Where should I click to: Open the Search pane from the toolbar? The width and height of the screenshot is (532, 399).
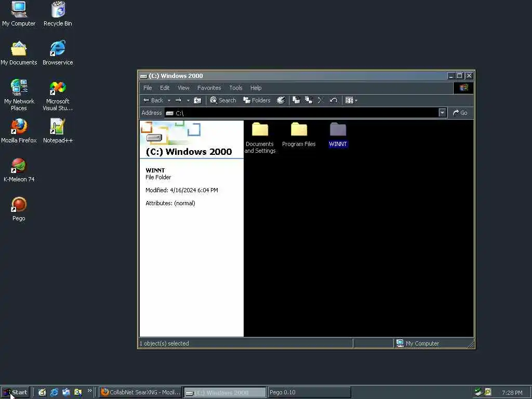coord(223,100)
